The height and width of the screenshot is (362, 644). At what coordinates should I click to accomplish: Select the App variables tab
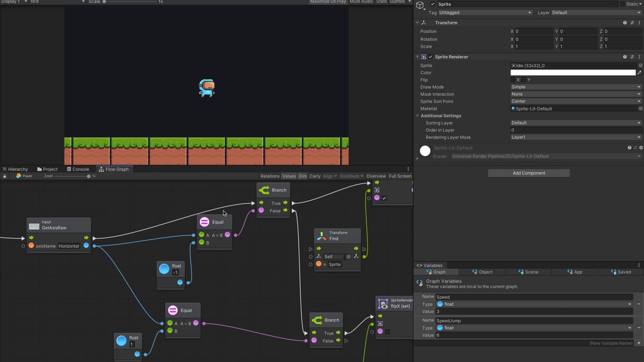[x=575, y=272]
